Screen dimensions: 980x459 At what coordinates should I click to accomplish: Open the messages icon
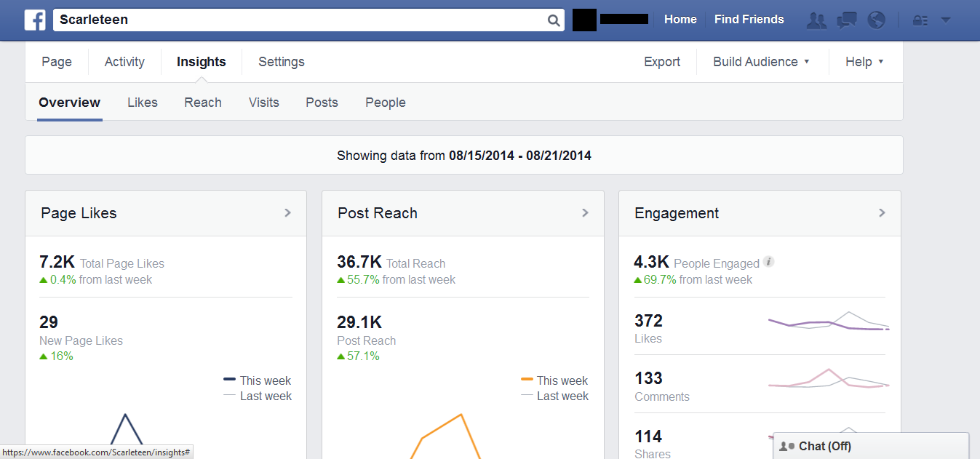click(847, 20)
